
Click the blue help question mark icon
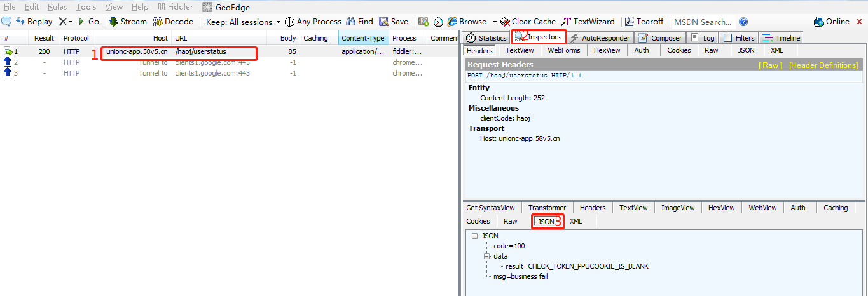tap(743, 22)
